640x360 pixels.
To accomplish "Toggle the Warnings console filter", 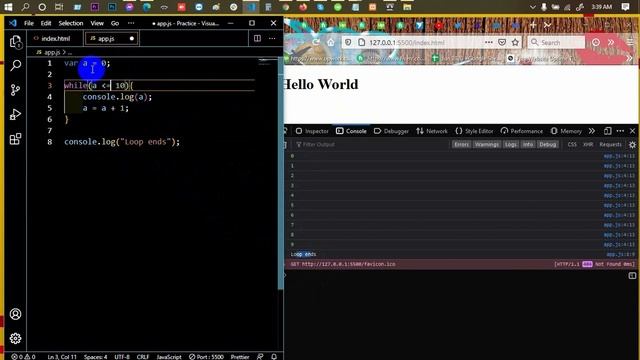I will point(487,144).
